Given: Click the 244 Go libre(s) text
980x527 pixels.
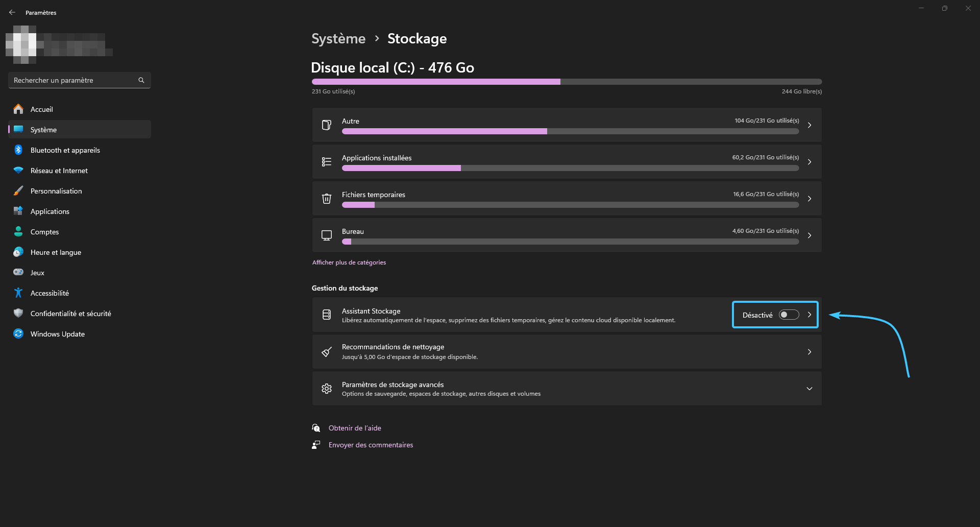Looking at the screenshot, I should point(801,91).
